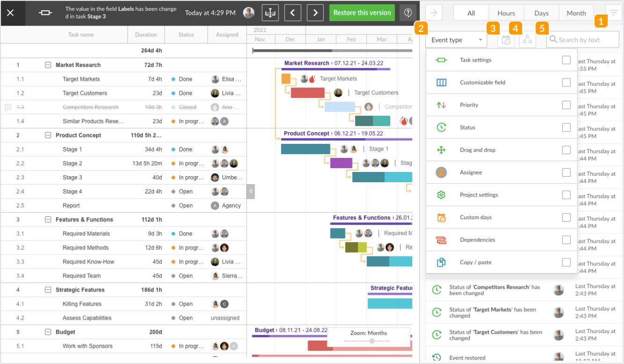Open the people filter icon
624x364 pixels.
click(x=527, y=39)
